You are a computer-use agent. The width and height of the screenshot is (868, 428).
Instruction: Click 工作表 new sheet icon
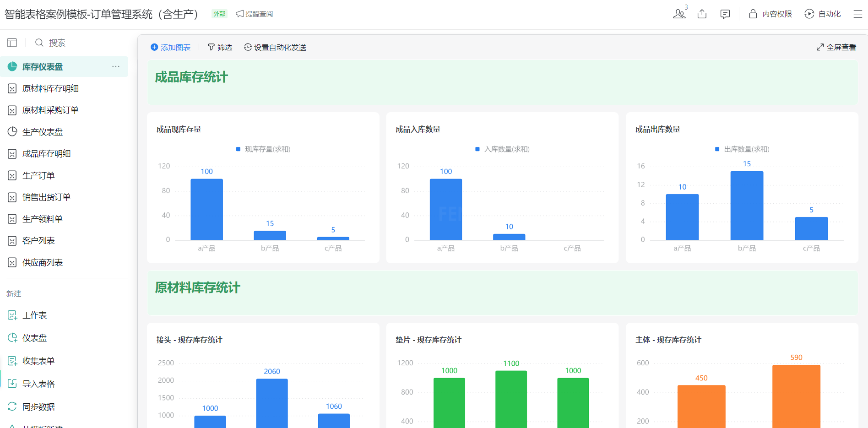click(x=12, y=315)
